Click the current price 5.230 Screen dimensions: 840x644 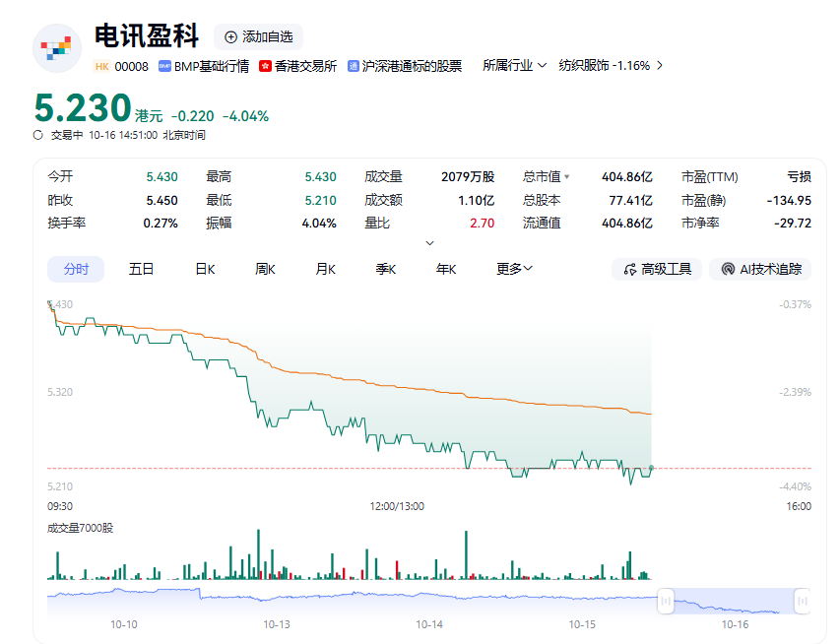[x=83, y=107]
